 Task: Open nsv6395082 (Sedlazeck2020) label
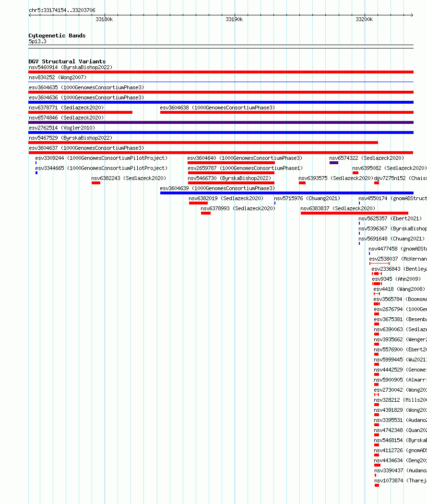390,168
